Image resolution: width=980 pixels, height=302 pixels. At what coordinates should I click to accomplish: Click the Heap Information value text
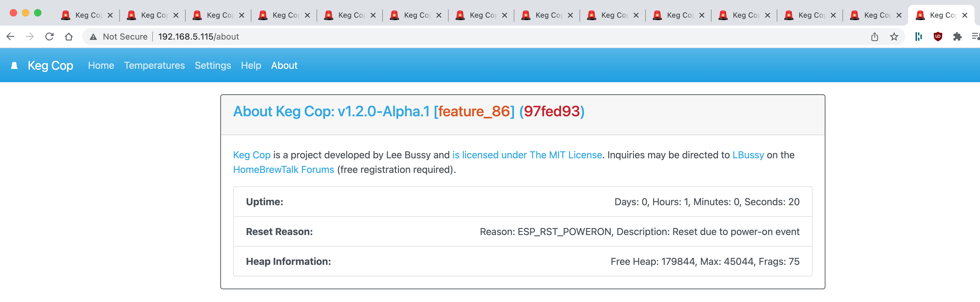pyautogui.click(x=705, y=262)
